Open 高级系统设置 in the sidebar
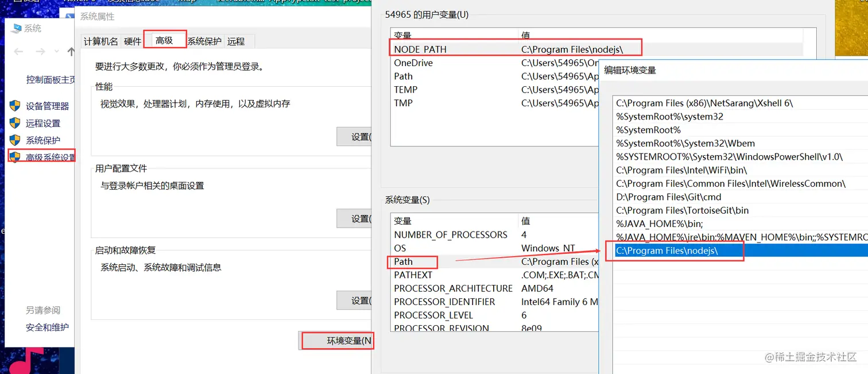Screen dimensions: 868x374 click(x=51, y=157)
